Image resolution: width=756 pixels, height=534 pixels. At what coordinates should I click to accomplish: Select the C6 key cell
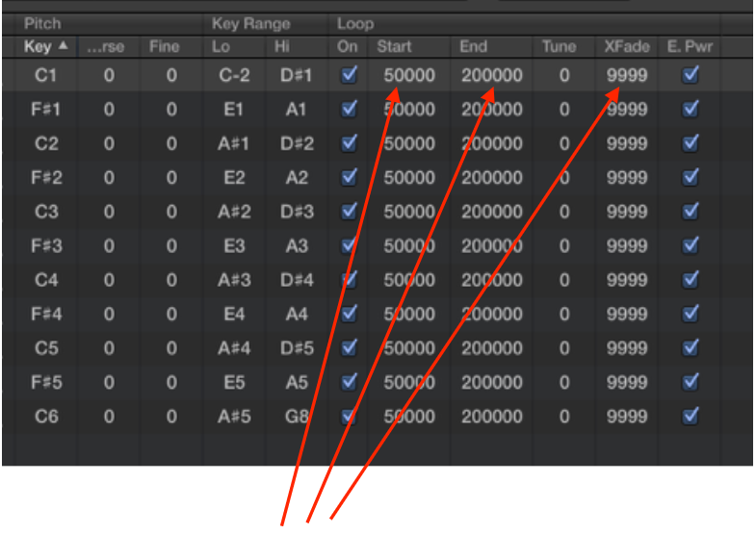coord(46,417)
